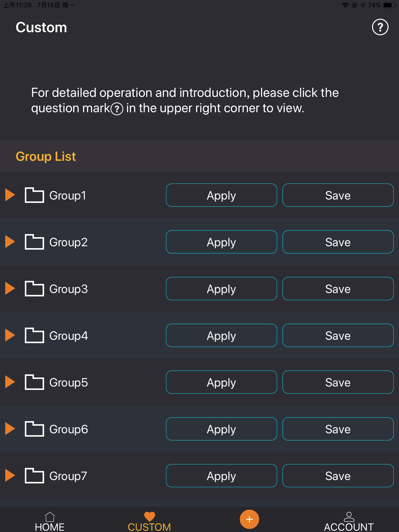This screenshot has height=532, width=399.
Task: Apply the Group1 settings
Action: pos(221,195)
